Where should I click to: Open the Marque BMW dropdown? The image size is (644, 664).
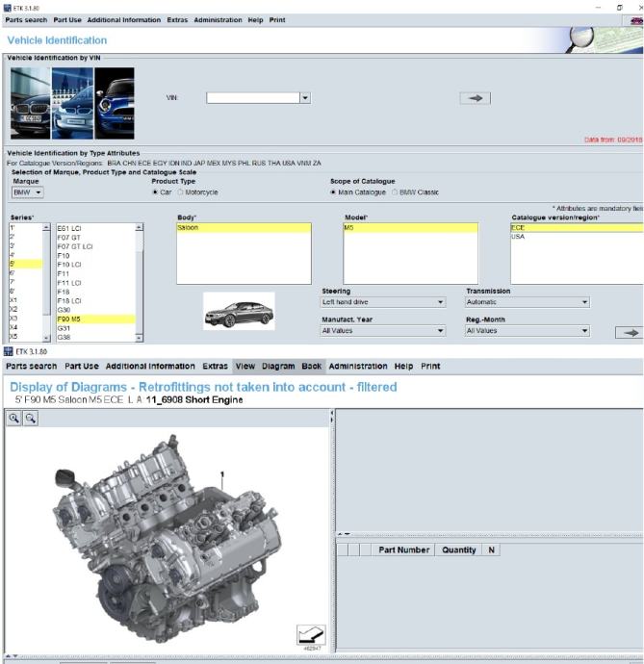pos(28,192)
